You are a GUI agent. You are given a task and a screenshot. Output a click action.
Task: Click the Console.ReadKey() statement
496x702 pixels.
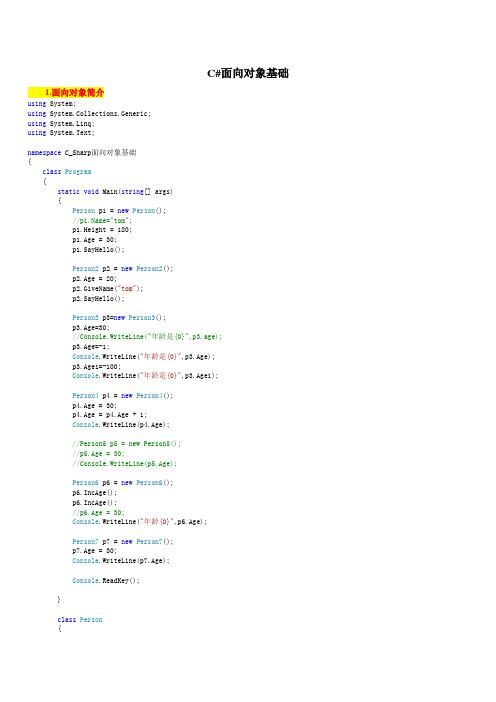[106, 581]
